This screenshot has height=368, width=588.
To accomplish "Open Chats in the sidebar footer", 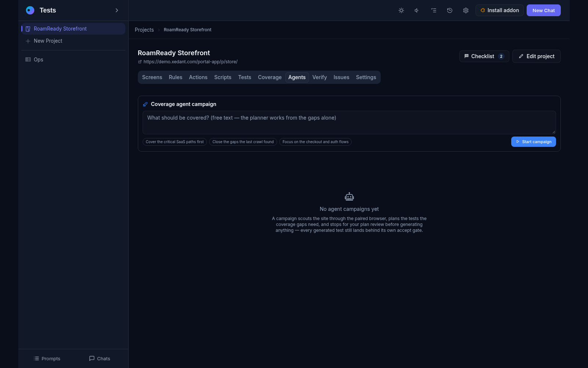I will coord(100,358).
